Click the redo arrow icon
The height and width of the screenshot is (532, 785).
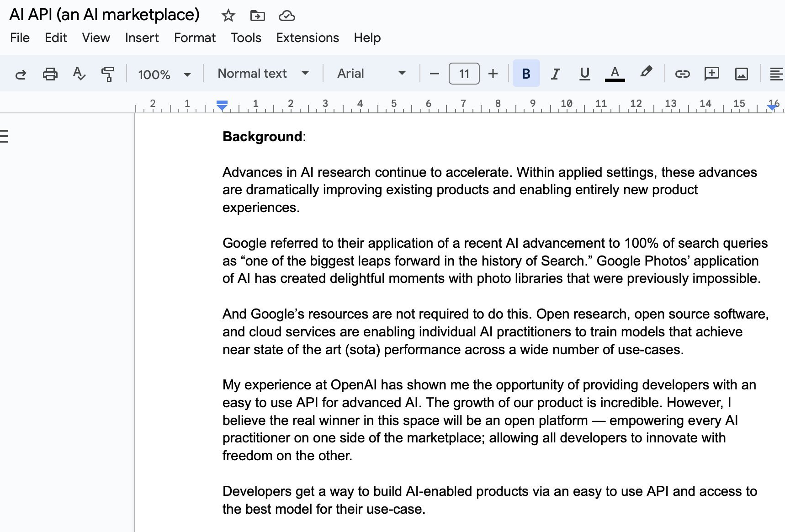click(21, 74)
